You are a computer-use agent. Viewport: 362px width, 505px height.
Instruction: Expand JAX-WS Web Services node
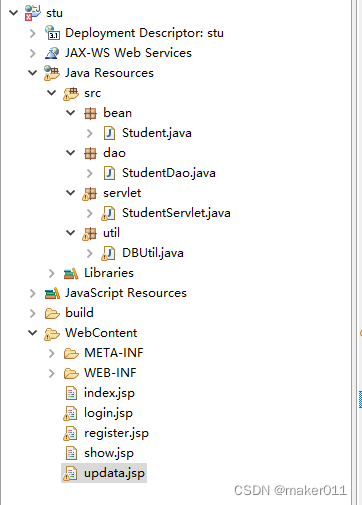(33, 53)
